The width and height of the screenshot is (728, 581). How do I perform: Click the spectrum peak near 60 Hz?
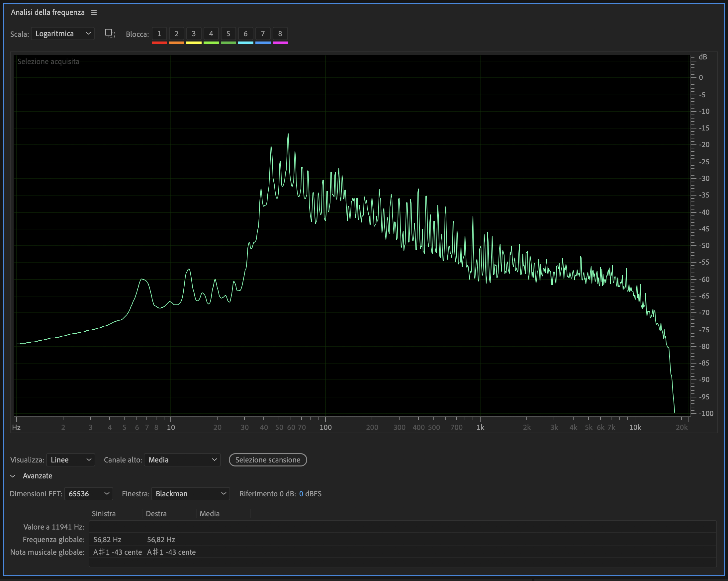tap(288, 135)
